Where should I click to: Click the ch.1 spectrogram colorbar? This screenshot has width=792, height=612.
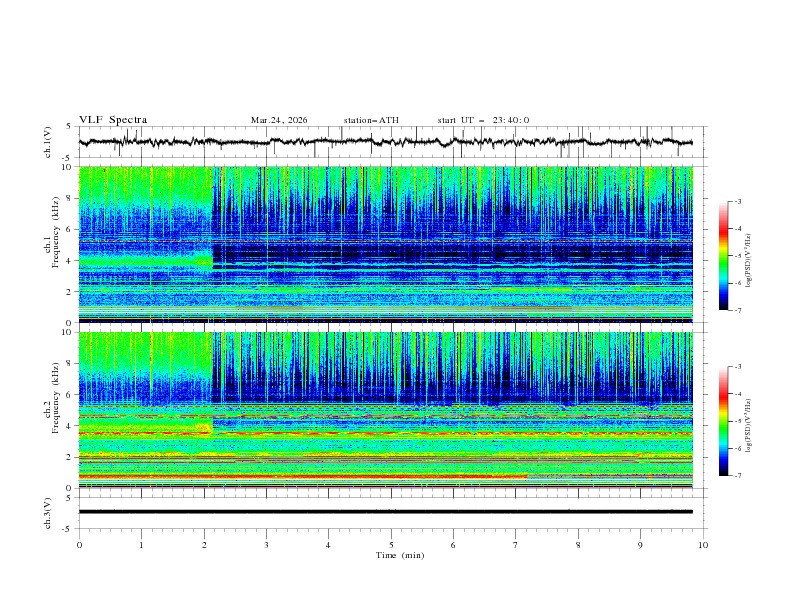pyautogui.click(x=723, y=255)
